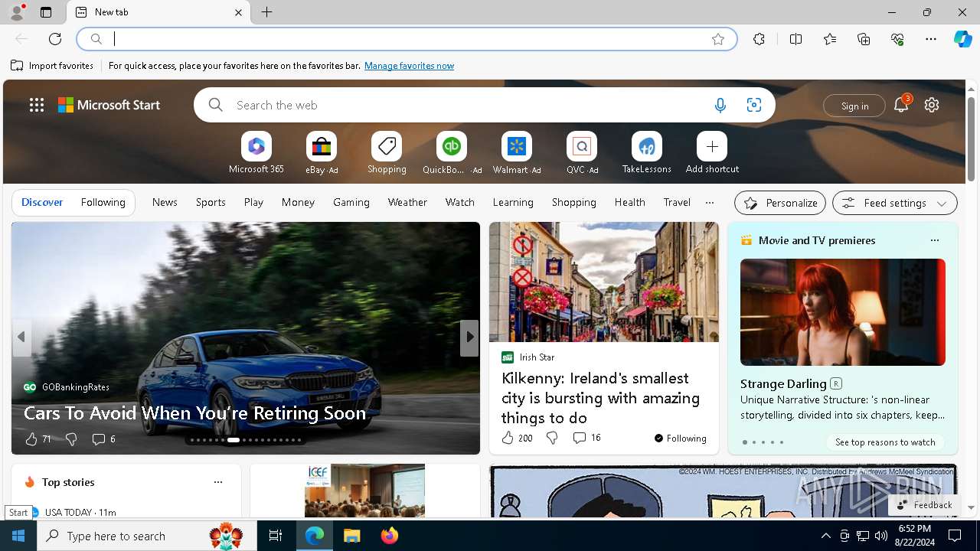Open page settings gear icon
The image size is (980, 551).
click(x=932, y=105)
